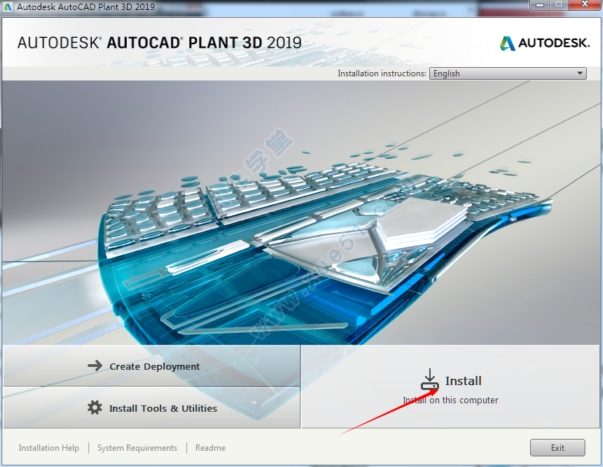Open the Installation Help link

coord(49,448)
